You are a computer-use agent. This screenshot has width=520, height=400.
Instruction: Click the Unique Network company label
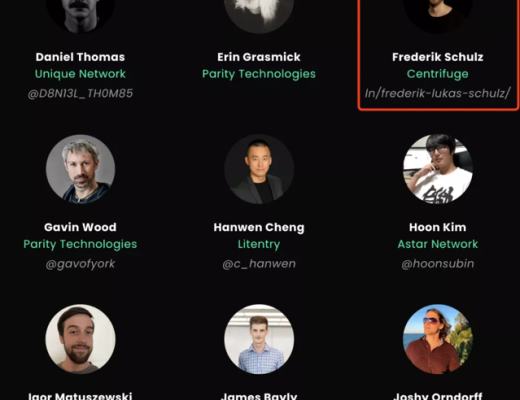coord(80,74)
